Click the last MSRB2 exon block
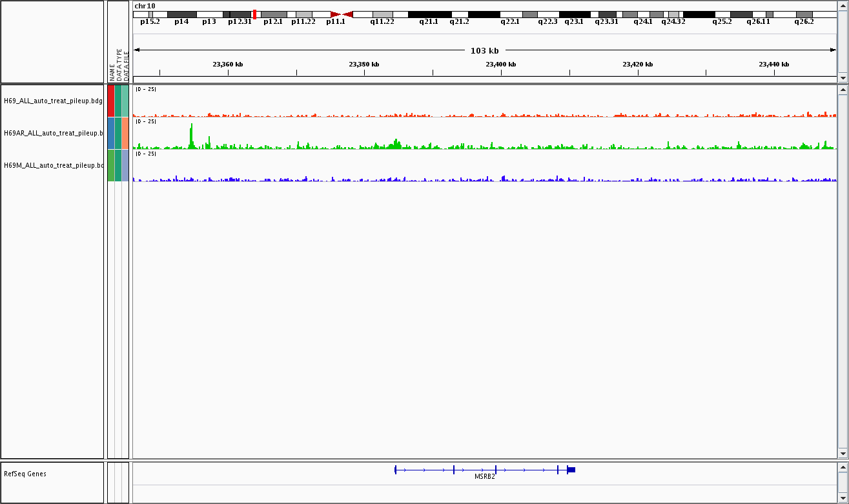This screenshot has height=504, width=849. [571, 470]
